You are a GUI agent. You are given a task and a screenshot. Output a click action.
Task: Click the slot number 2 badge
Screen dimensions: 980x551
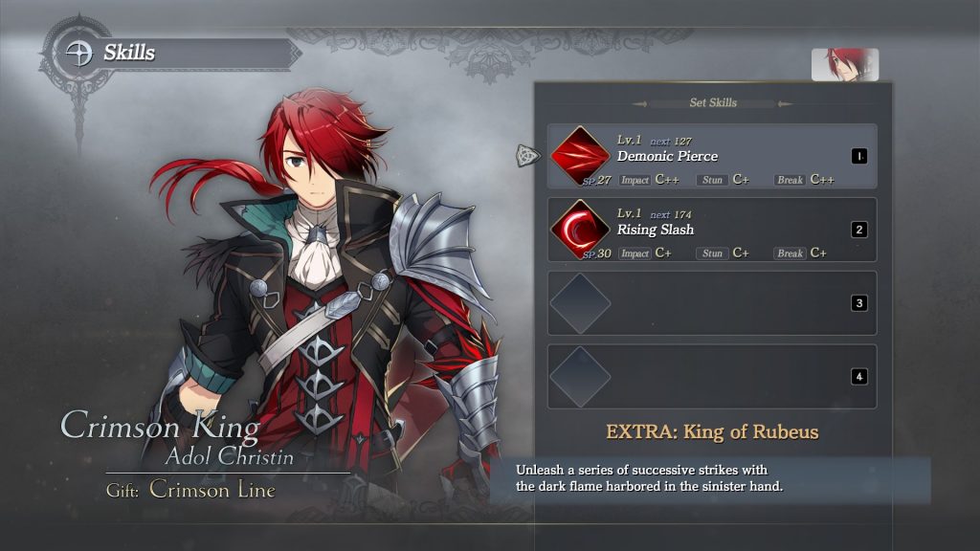(x=859, y=230)
